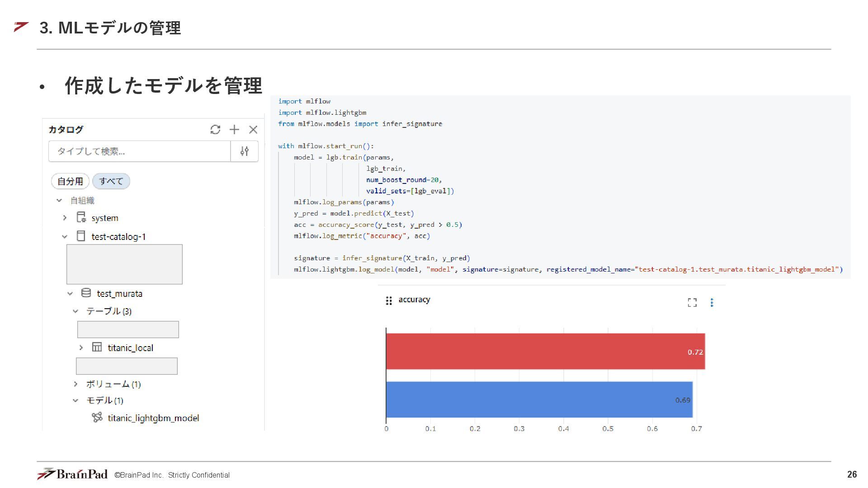This screenshot has height=488, width=868.
Task: Expand the system catalog node
Action: [65, 218]
